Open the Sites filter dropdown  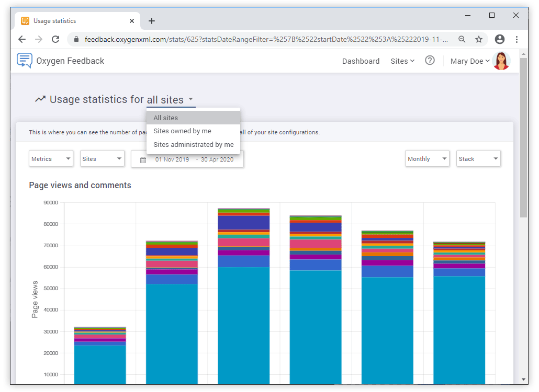pos(102,158)
